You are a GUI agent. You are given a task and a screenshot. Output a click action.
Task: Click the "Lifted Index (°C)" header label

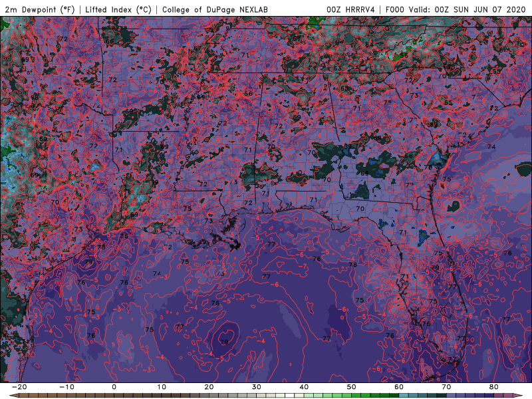click(x=118, y=9)
